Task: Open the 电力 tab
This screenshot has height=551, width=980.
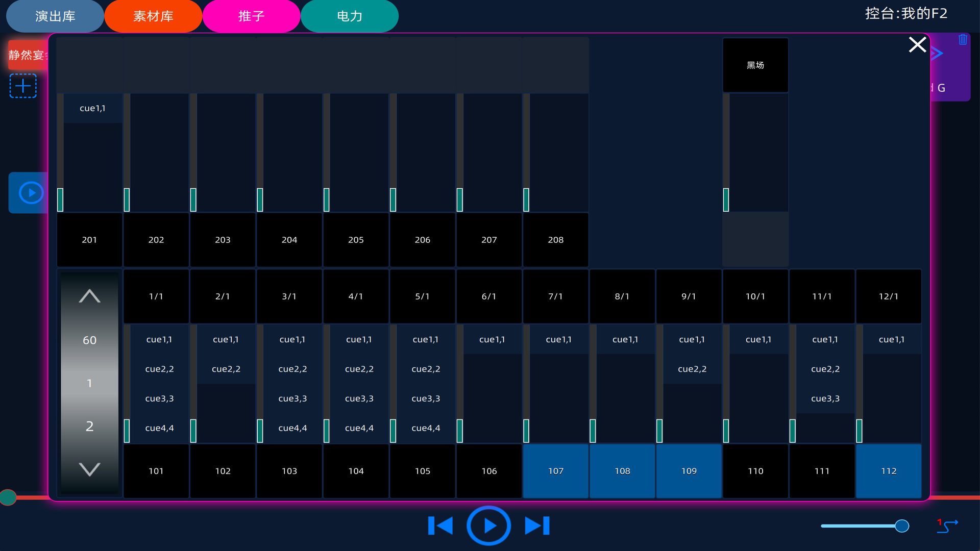Action: point(350,16)
